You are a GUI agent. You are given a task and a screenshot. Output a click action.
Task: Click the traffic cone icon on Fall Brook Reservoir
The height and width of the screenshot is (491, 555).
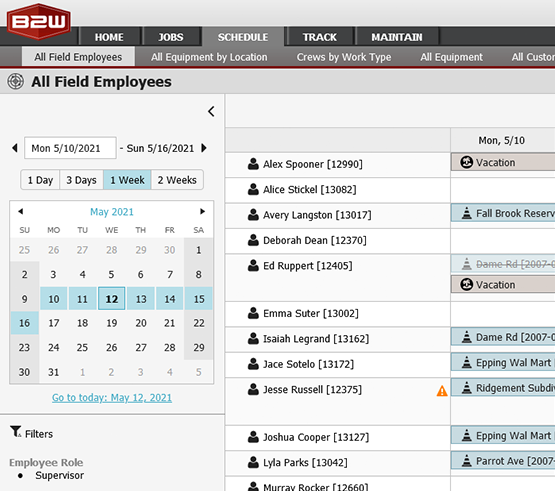pyautogui.click(x=467, y=213)
